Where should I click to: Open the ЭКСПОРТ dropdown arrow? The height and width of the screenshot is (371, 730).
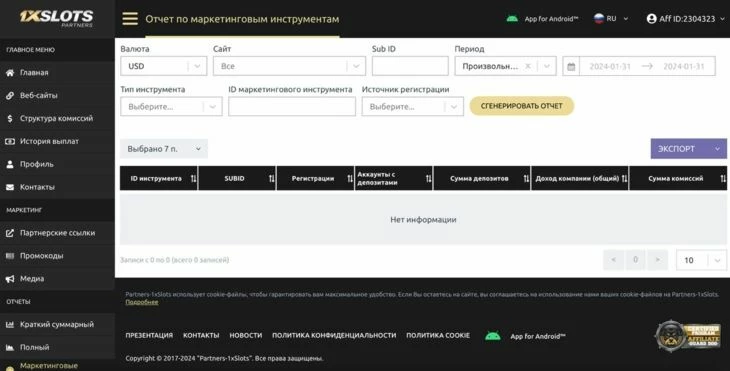(717, 149)
